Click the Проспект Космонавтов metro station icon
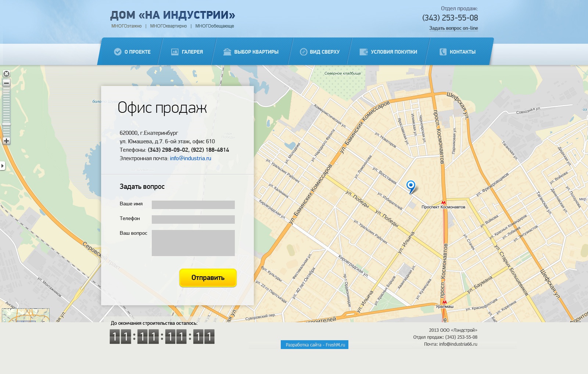588x374 pixels. pyautogui.click(x=444, y=202)
